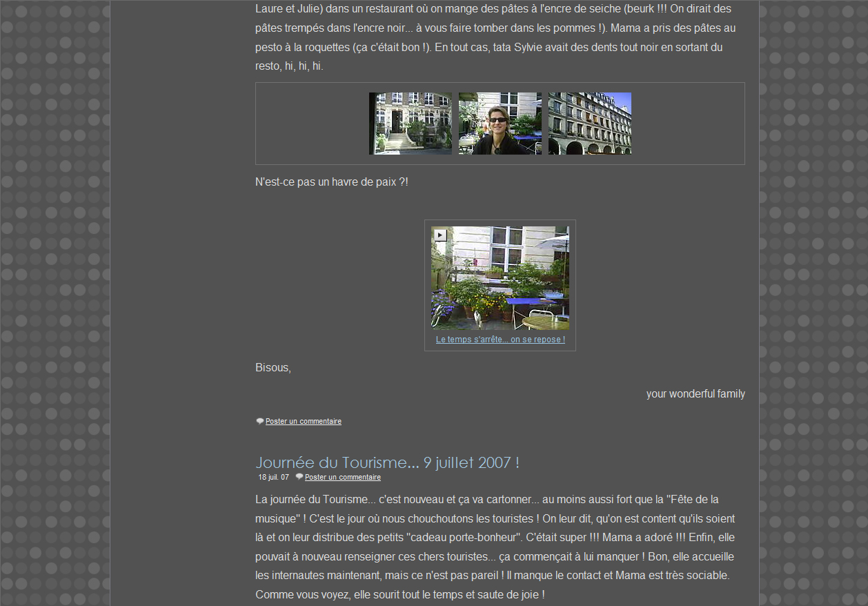
Task: Click the "N'est-ce pas un havre de paix ?!" text
Action: (x=331, y=182)
